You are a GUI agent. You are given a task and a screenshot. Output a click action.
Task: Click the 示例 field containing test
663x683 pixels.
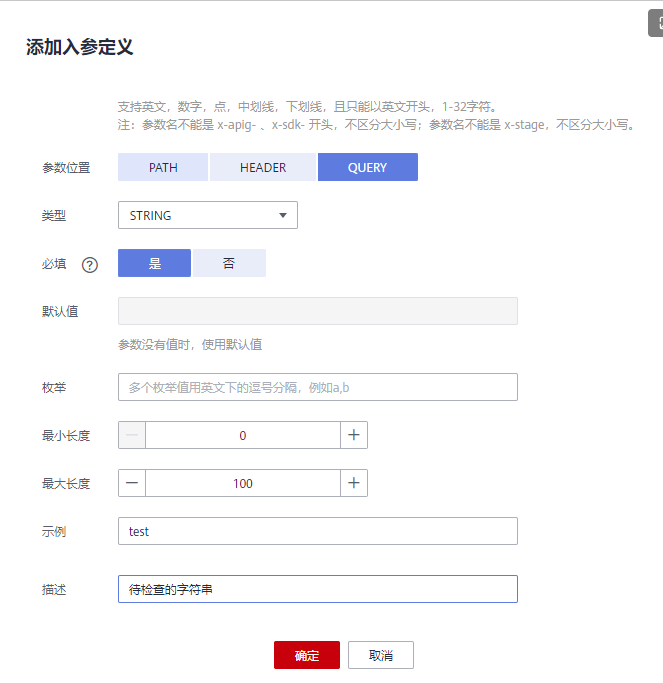coord(318,531)
